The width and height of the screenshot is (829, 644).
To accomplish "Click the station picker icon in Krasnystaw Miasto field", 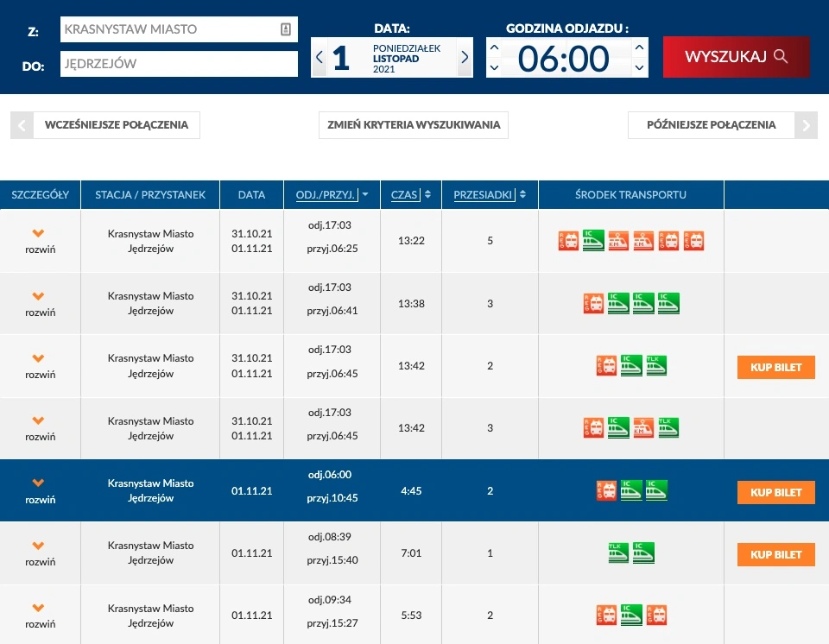I will pos(286,29).
